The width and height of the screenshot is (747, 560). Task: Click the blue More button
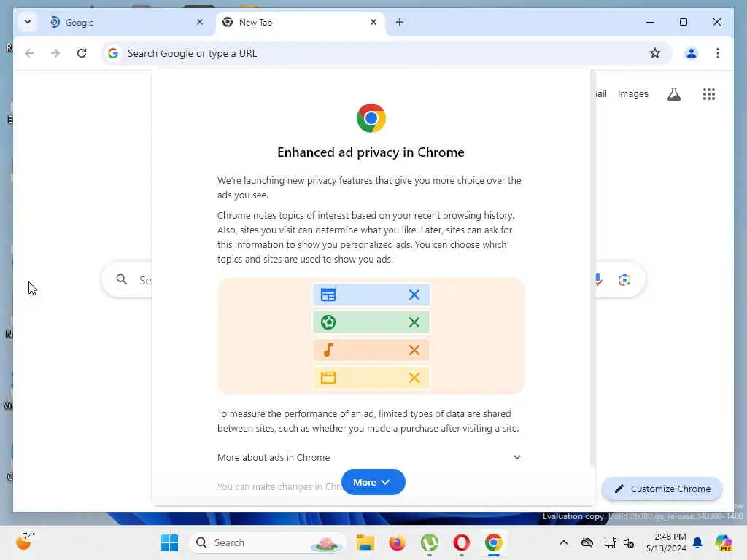point(373,482)
